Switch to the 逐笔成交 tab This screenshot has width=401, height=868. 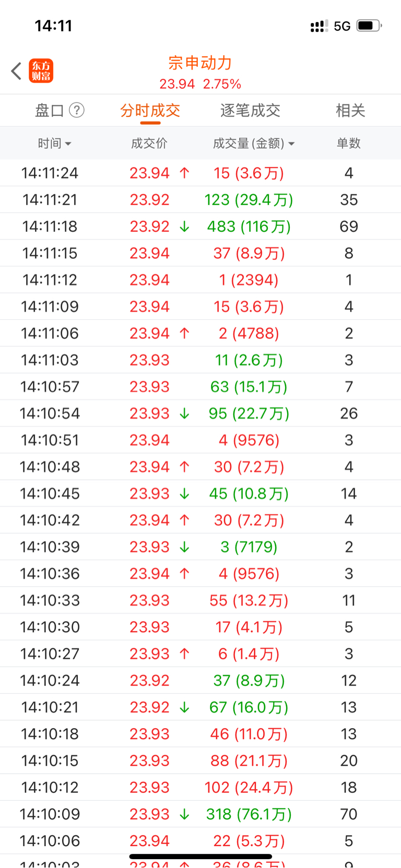250,110
